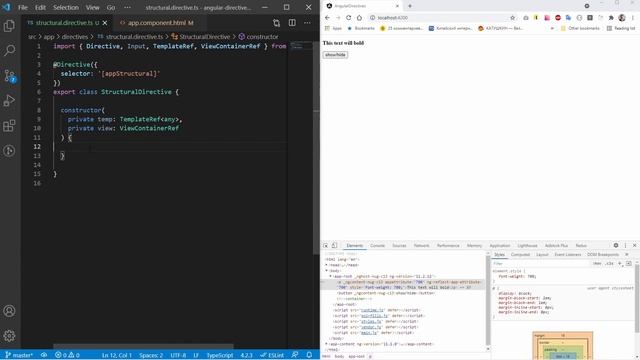The width and height of the screenshot is (640, 360).
Task: Open the Source Control view
Action: click(9, 76)
